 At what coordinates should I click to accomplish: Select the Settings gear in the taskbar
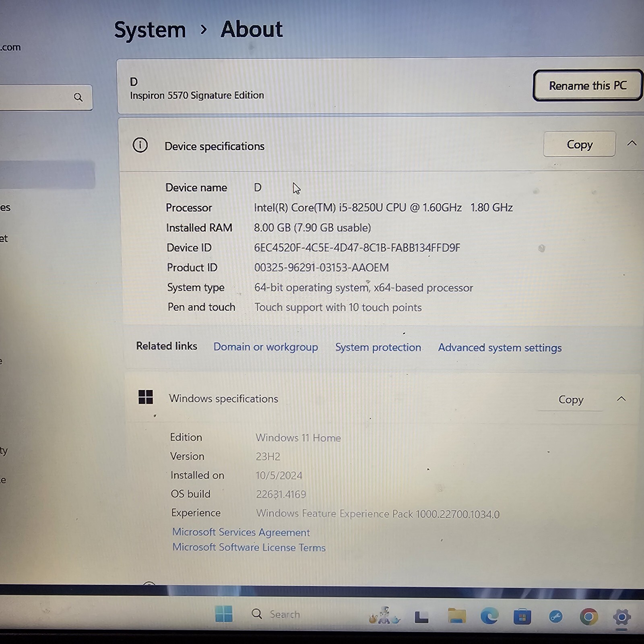(x=622, y=617)
